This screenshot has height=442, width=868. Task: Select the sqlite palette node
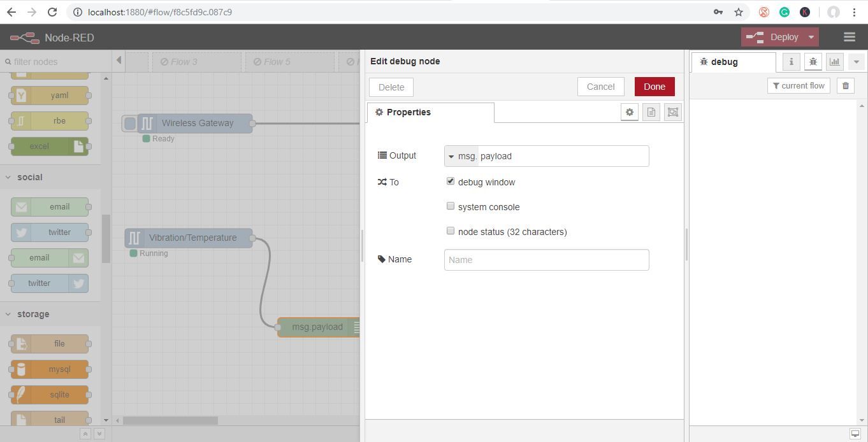(50, 395)
